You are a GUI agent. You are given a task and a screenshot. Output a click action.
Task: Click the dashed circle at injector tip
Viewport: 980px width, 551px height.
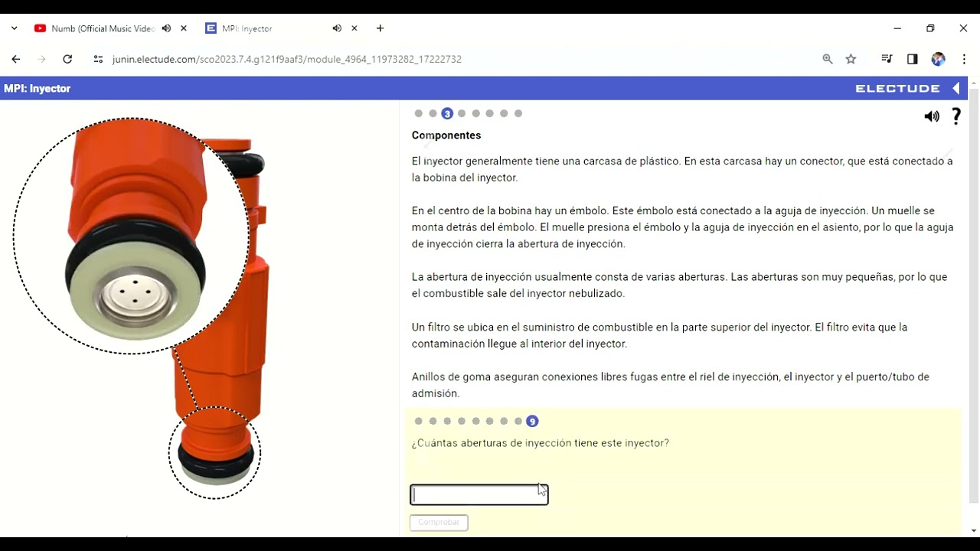point(215,453)
